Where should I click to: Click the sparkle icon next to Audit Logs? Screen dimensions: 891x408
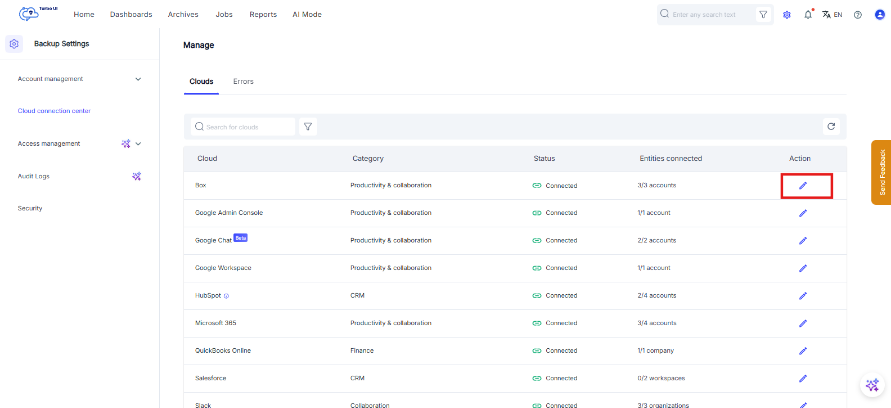pyautogui.click(x=136, y=176)
